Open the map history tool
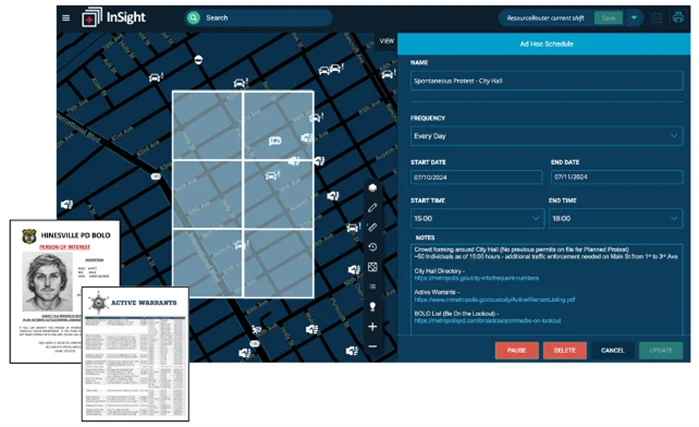The width and height of the screenshot is (699, 427). click(373, 247)
